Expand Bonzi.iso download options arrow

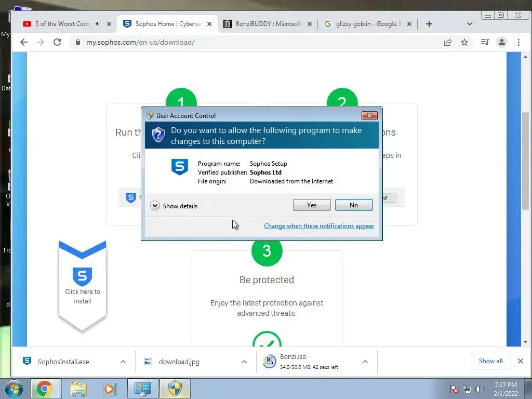tap(365, 362)
